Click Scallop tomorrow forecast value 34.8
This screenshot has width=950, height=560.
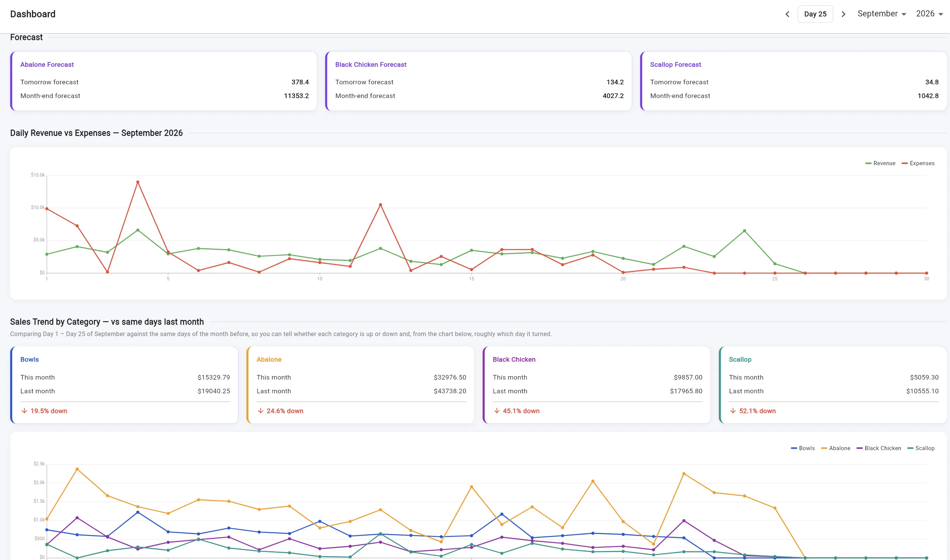(x=932, y=82)
